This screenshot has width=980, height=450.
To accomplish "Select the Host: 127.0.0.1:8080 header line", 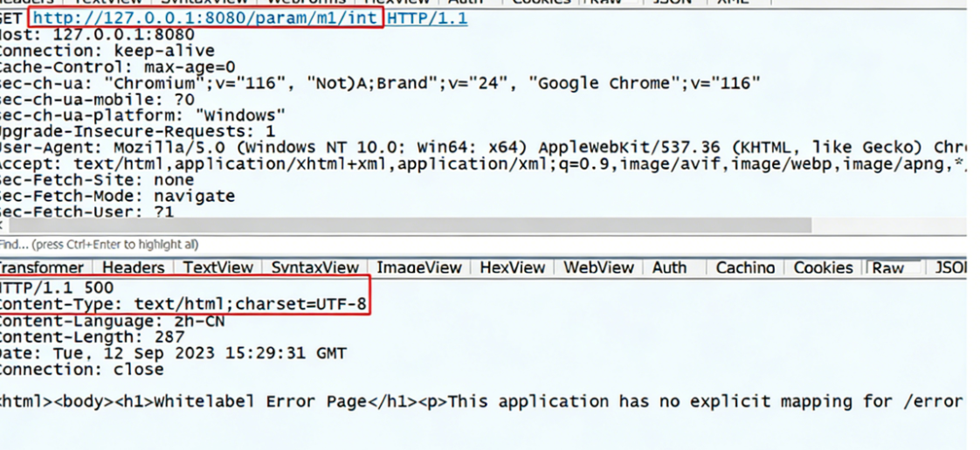I will [x=97, y=34].
